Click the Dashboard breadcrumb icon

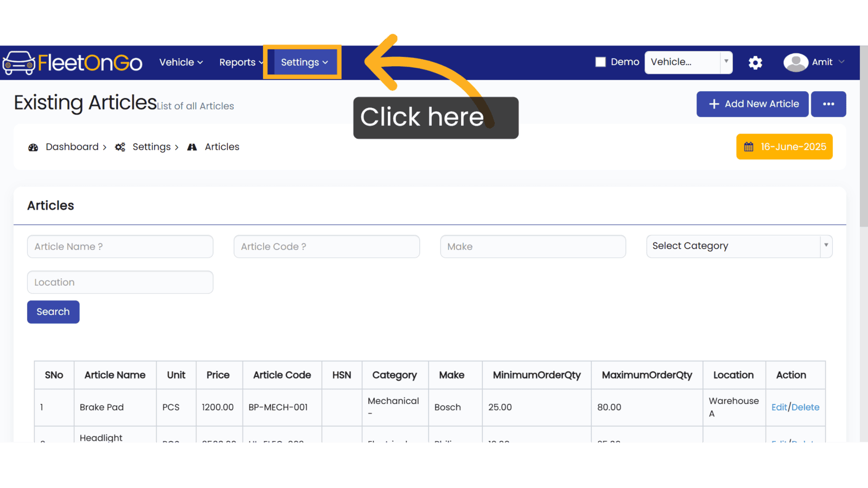[x=33, y=147]
